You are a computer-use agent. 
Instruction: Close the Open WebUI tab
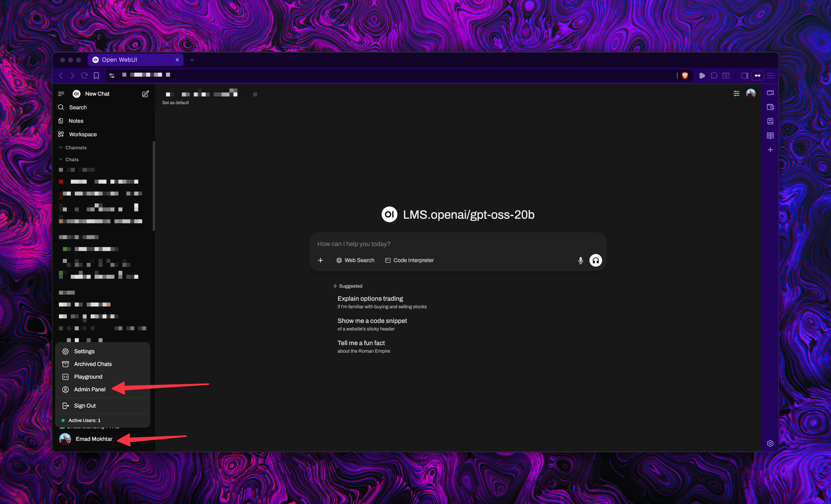click(177, 60)
